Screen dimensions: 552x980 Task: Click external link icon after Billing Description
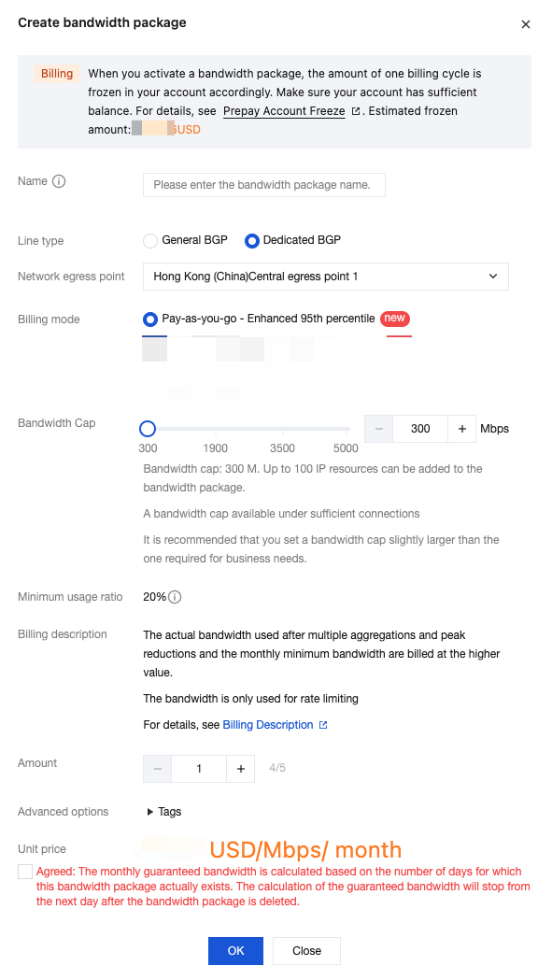point(323,725)
